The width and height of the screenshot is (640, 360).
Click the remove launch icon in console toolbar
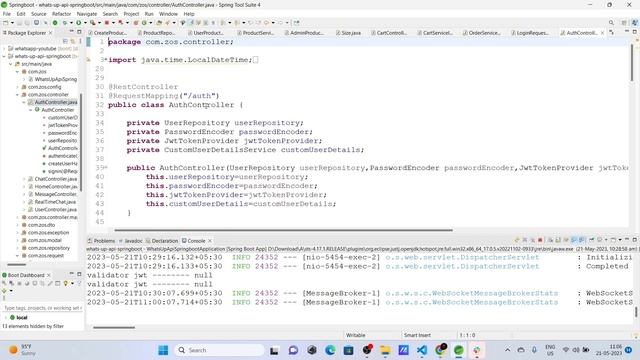[x=525, y=240]
